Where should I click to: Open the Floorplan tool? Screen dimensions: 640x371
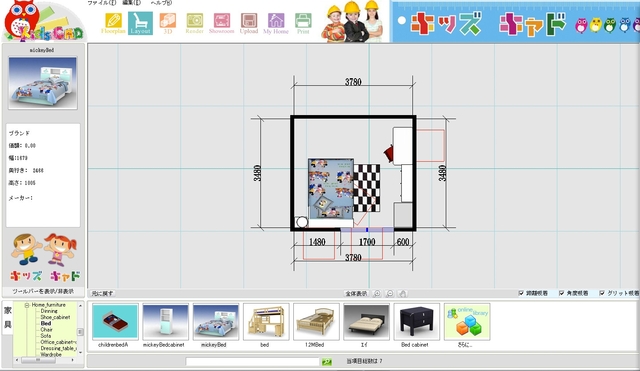click(x=113, y=23)
